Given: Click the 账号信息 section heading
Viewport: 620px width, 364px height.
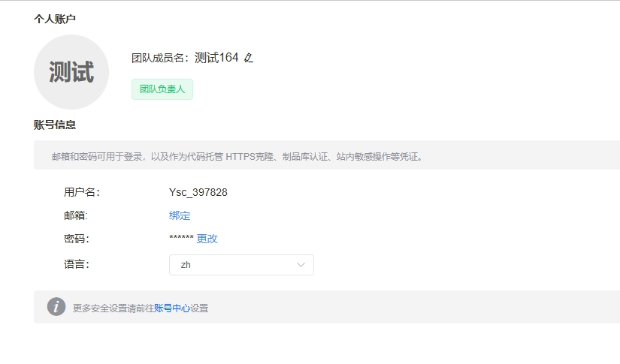Looking at the screenshot, I should (55, 125).
